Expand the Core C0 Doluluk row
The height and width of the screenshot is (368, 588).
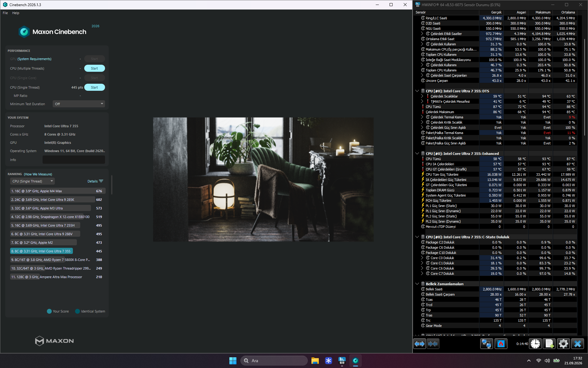click(x=422, y=258)
